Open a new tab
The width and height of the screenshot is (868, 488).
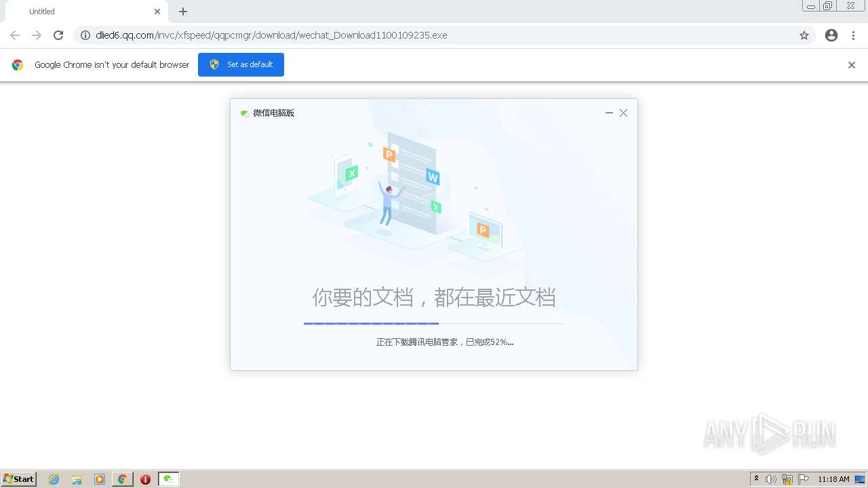pyautogui.click(x=183, y=12)
